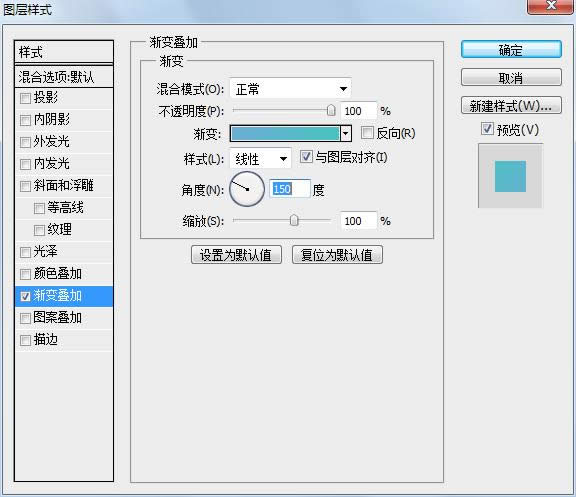Toggle 与图层对齐 checkbox
576x497 pixels.
click(x=306, y=157)
